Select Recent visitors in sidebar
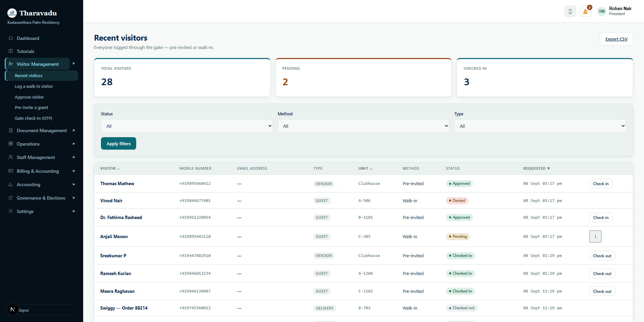 tap(42, 75)
